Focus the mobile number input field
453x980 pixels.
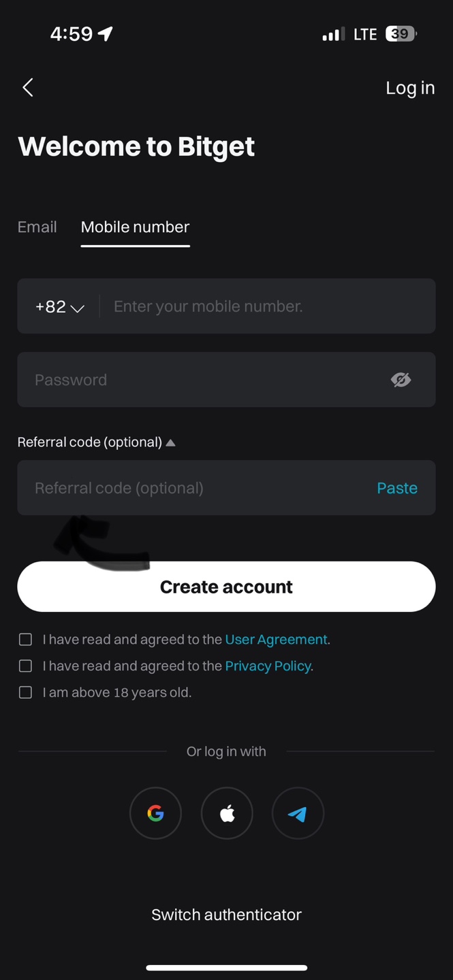pyautogui.click(x=266, y=307)
